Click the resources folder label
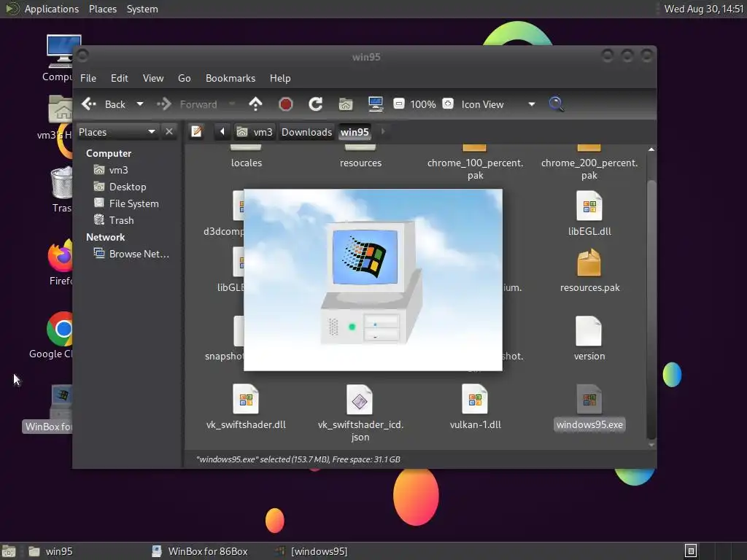Viewport: 747px width, 560px height. click(360, 163)
